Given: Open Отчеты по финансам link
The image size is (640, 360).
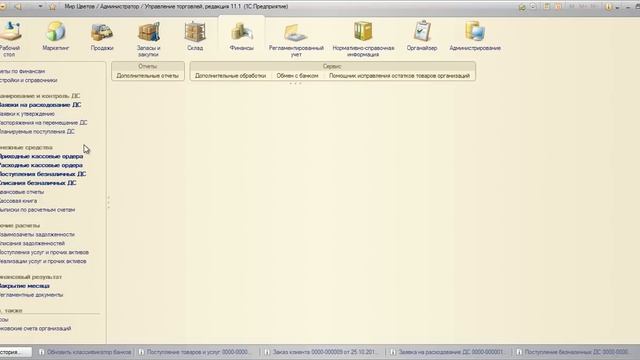Looking at the screenshot, I should coord(22,71).
